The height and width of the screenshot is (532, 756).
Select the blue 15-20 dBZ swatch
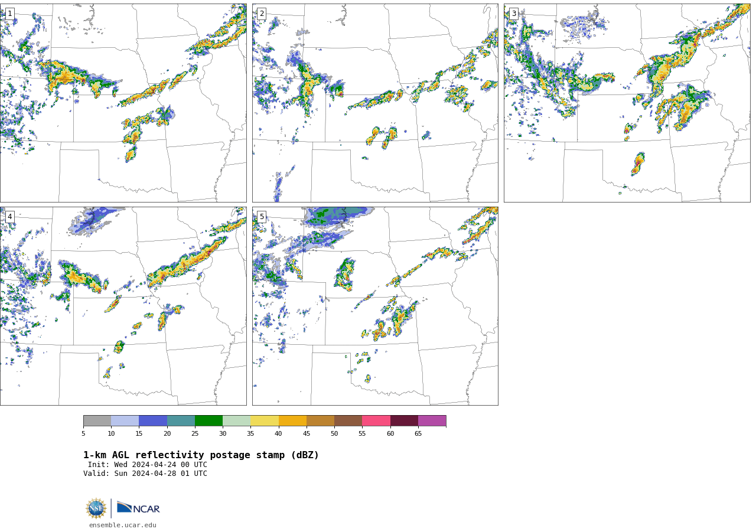(153, 421)
